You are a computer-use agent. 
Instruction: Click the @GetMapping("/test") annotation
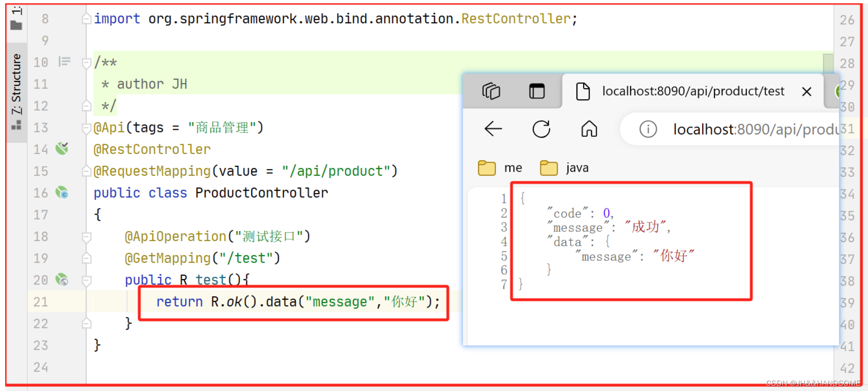pyautogui.click(x=202, y=258)
